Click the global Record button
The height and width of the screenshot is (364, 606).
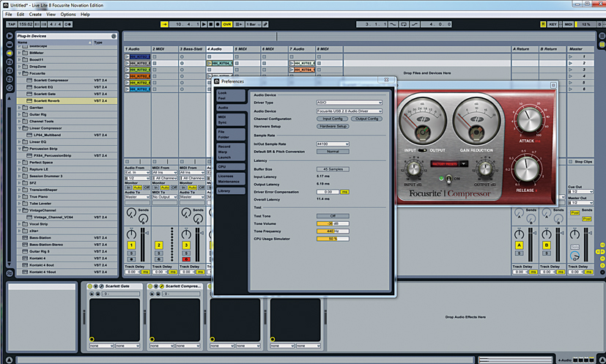218,24
